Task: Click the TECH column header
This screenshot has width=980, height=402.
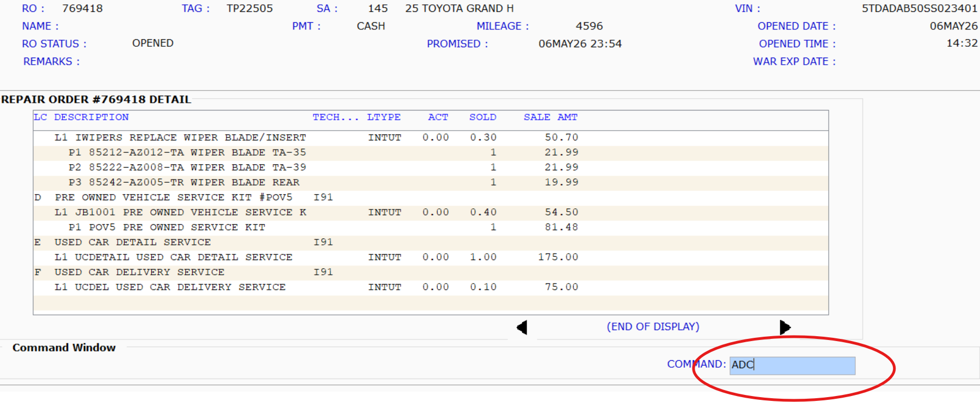Action: (335, 117)
